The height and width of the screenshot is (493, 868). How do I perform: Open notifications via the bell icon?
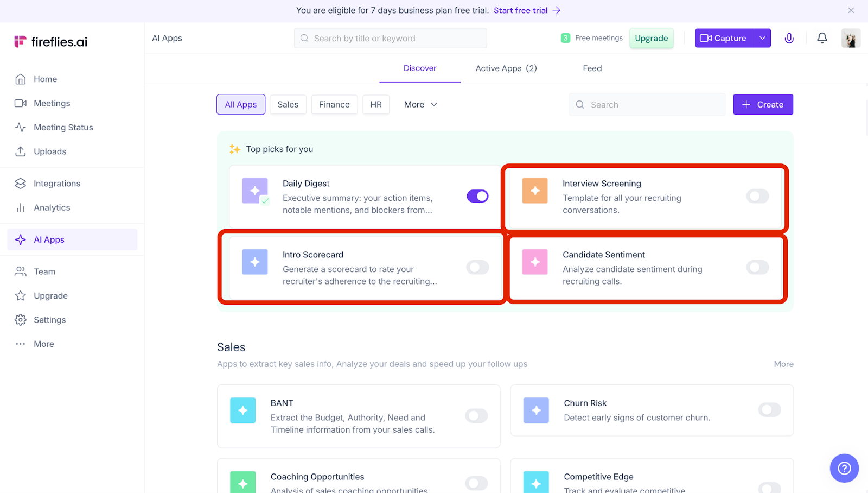tap(822, 38)
